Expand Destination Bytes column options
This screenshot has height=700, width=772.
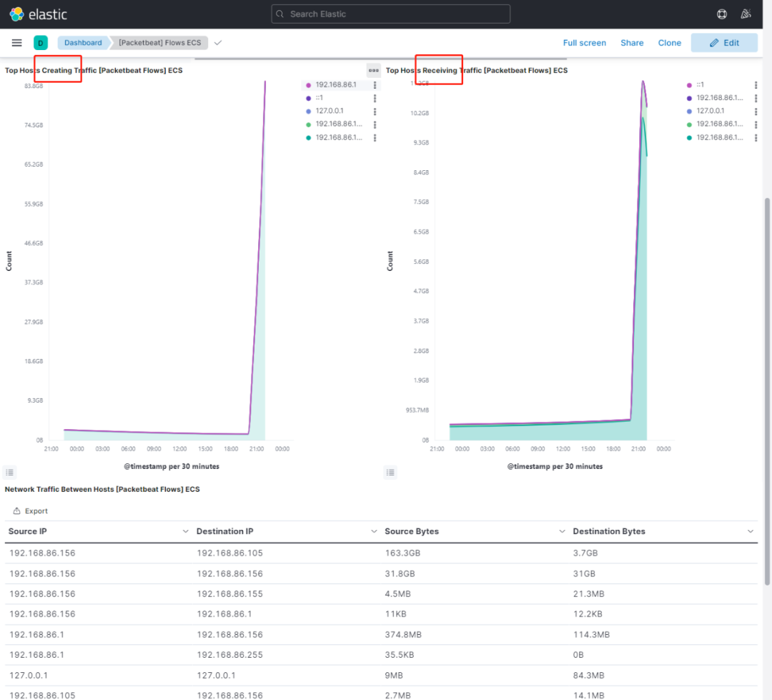point(751,531)
